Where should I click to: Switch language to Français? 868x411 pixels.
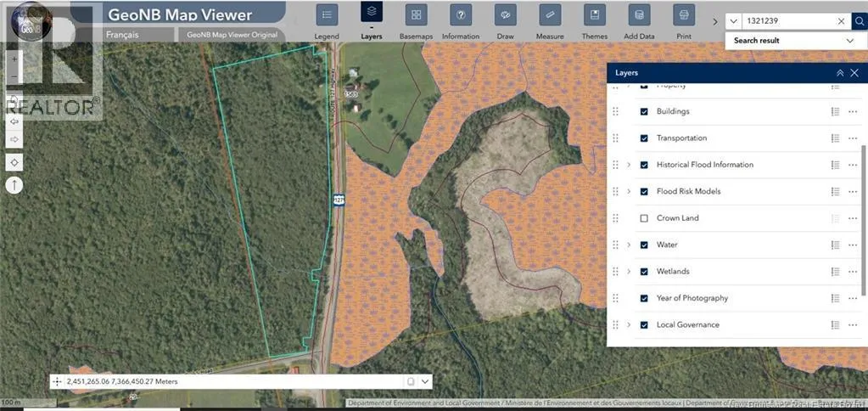pyautogui.click(x=123, y=35)
